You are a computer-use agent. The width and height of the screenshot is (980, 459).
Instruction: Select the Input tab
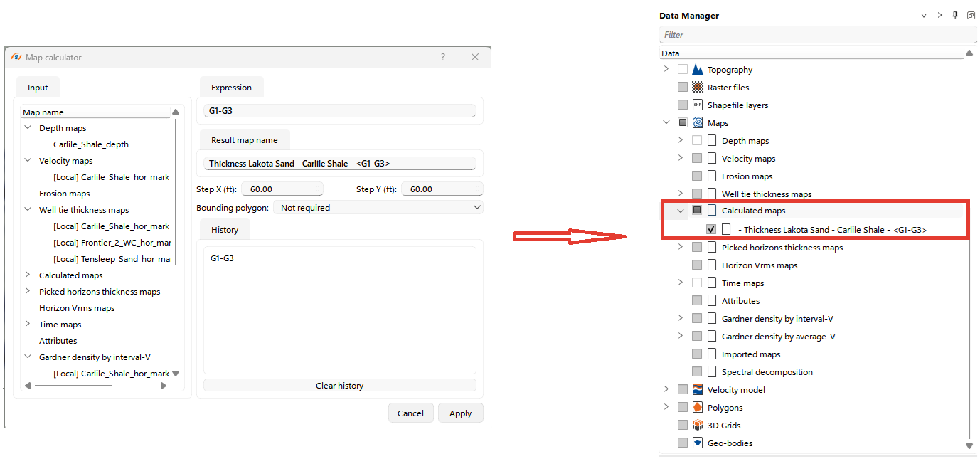pos(38,88)
